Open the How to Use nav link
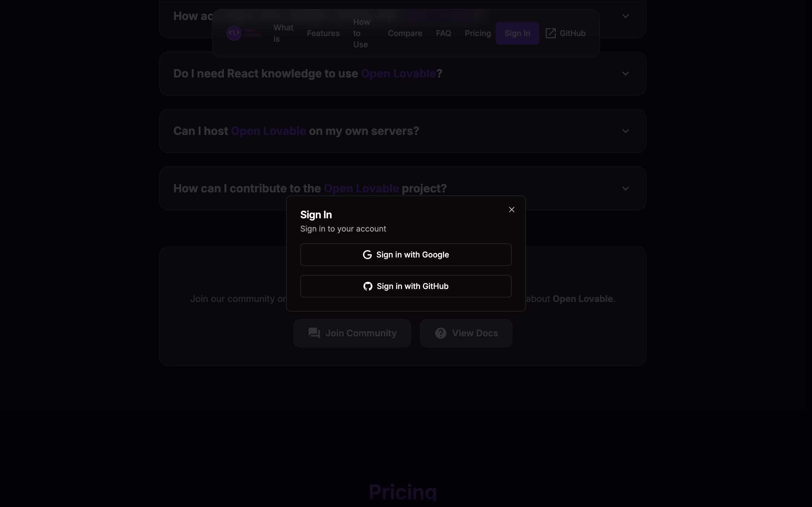 point(361,33)
